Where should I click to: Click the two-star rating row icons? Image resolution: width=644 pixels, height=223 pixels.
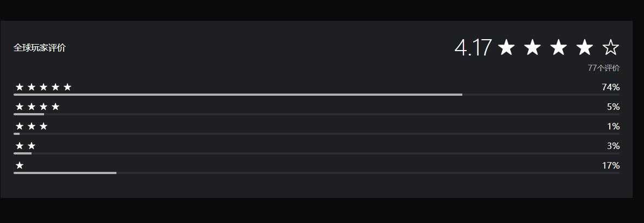[26, 146]
